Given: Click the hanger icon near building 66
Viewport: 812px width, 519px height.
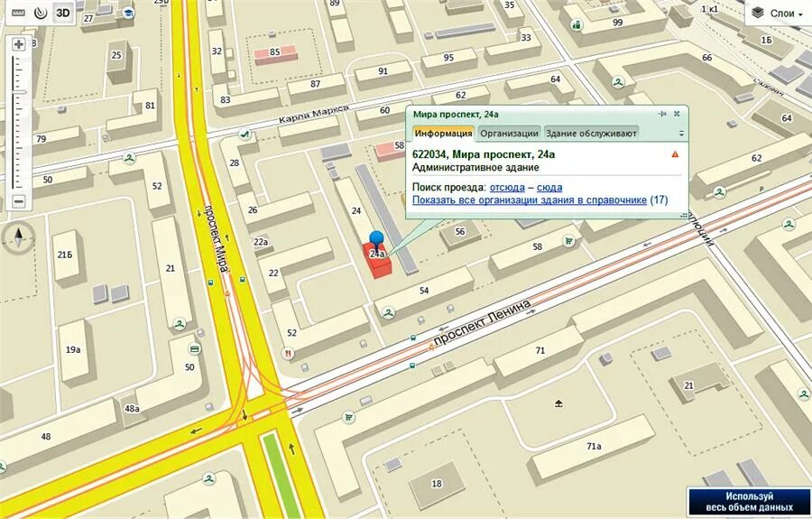Looking at the screenshot, I should (x=617, y=81).
